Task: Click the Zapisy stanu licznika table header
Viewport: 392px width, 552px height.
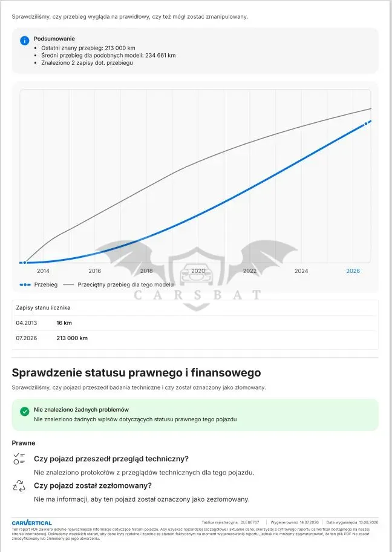Action: pos(43,307)
